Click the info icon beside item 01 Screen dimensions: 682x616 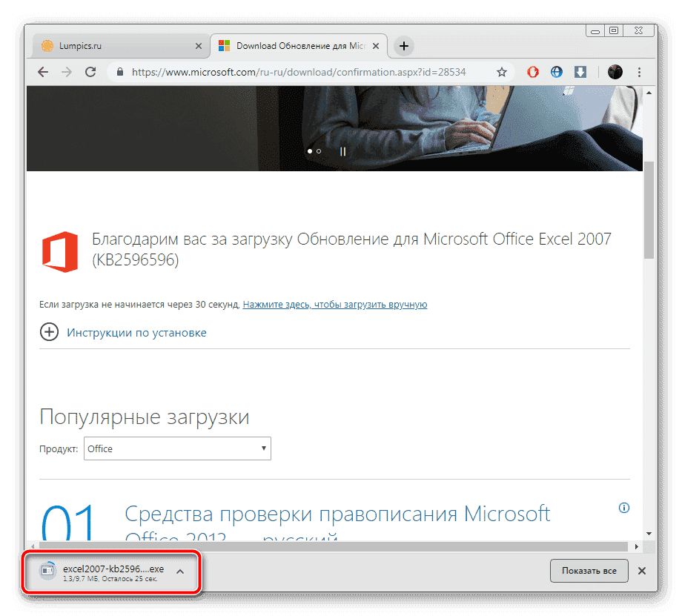point(623,508)
